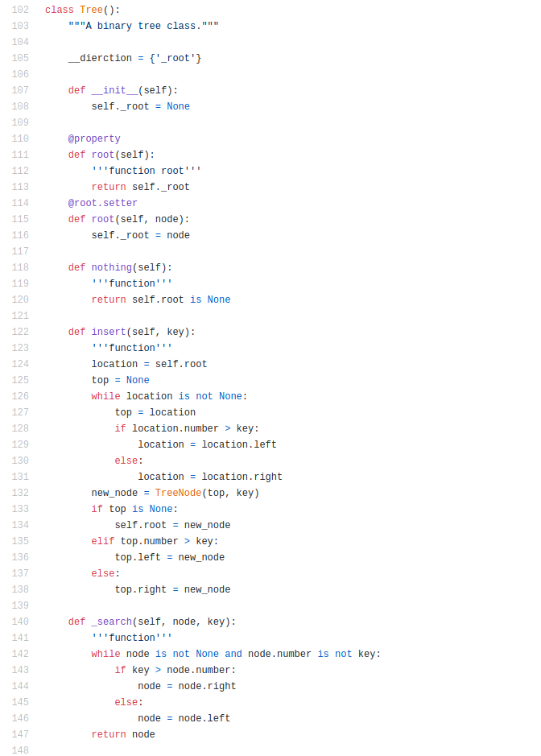Click the 'else:' on line 130

pyautogui.click(x=129, y=461)
